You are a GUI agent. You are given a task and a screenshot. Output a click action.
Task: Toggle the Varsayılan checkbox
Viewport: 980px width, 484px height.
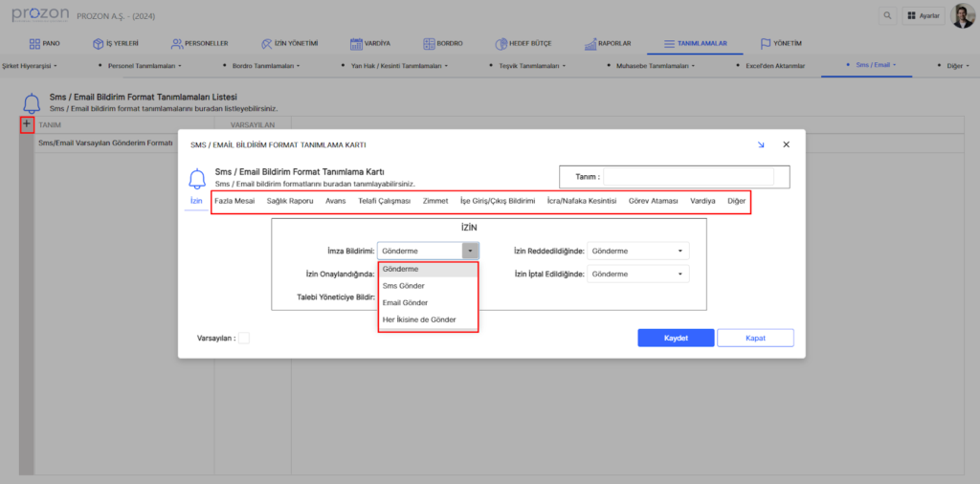pos(244,338)
